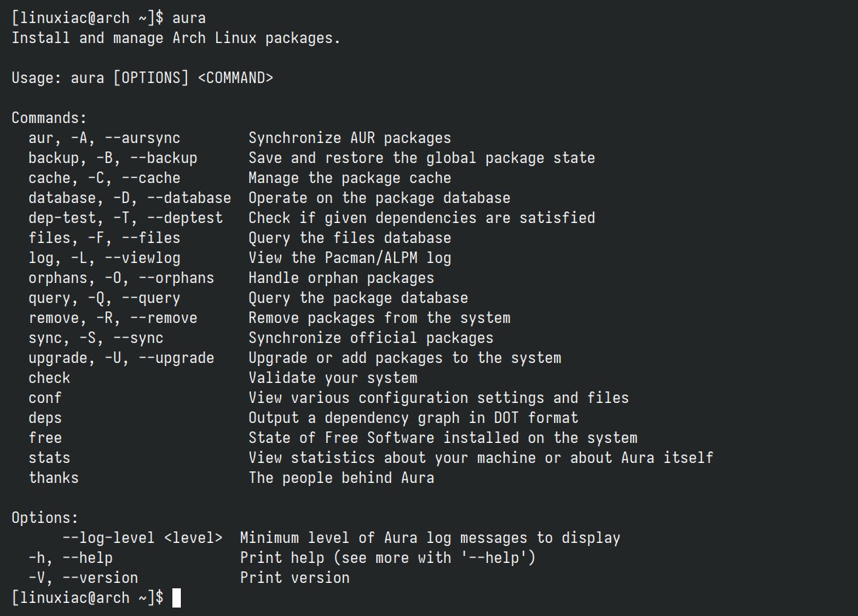Image resolution: width=858 pixels, height=616 pixels.
Task: Select the 'log, -L, --viewlog' command
Action: coord(104,258)
